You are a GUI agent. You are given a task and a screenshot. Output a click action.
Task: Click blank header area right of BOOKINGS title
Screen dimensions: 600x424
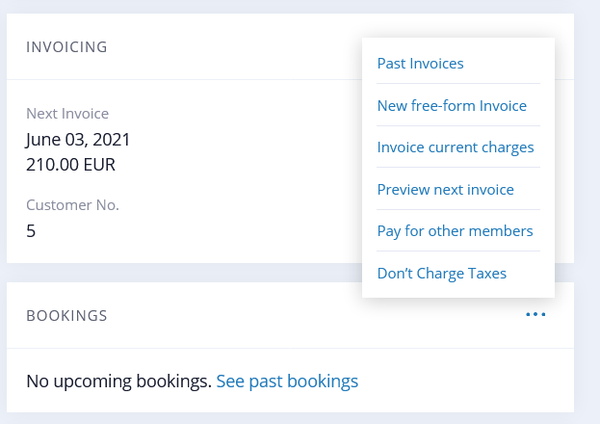300,316
